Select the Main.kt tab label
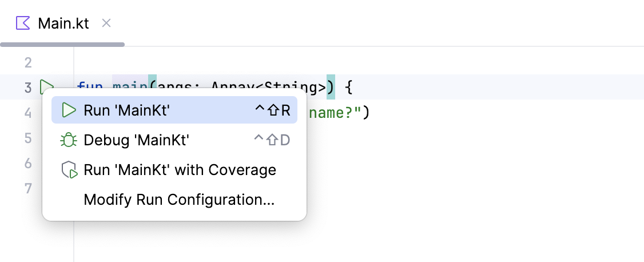Screen dimensions: 644x262 tap(63, 24)
